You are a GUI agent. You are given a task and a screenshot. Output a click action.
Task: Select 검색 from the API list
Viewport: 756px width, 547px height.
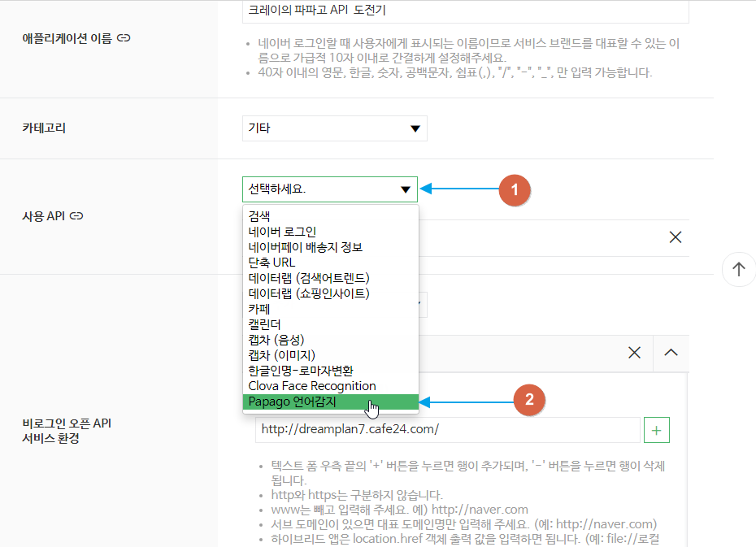[x=330, y=216]
